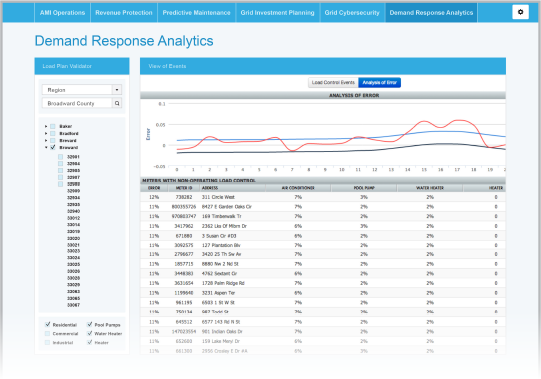The height and width of the screenshot is (379, 541).
Task: Expand the Bradford county node
Action: click(46, 133)
